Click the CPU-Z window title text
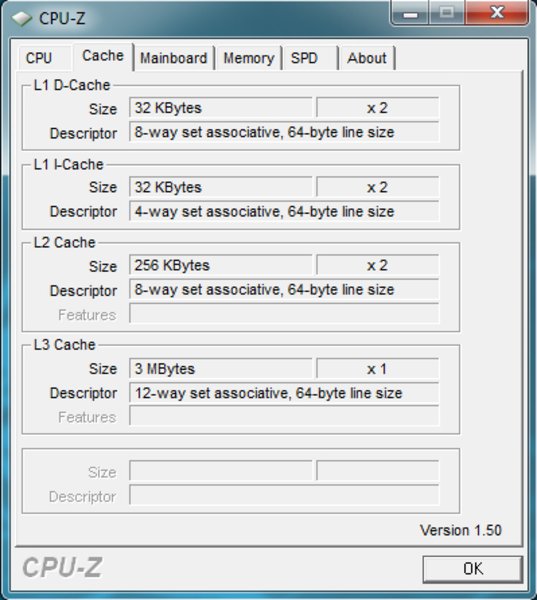 click(x=62, y=18)
